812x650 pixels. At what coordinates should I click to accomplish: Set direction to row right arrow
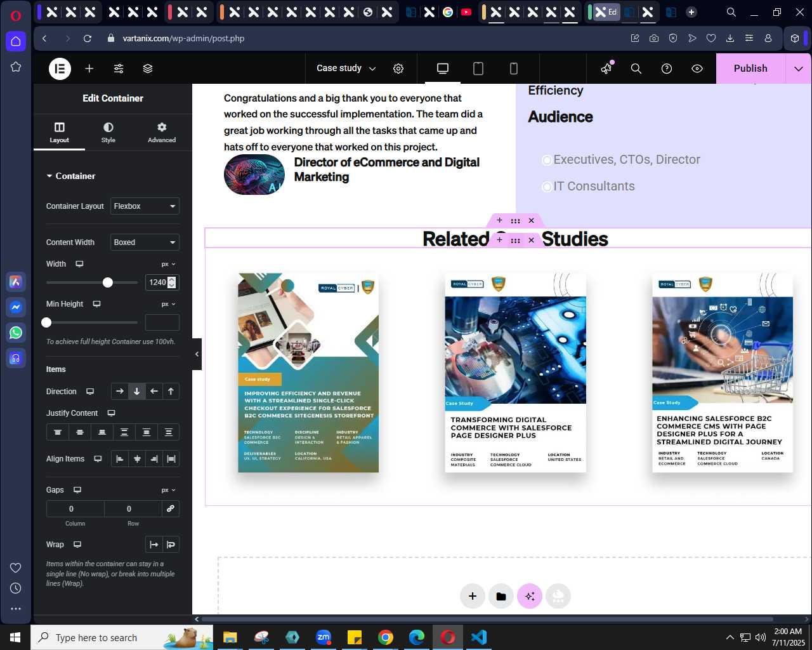(x=120, y=392)
